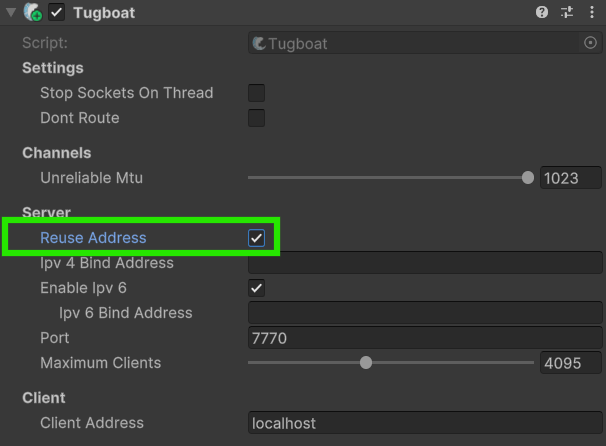Open the Tugboat three-dot context menu

(x=592, y=12)
